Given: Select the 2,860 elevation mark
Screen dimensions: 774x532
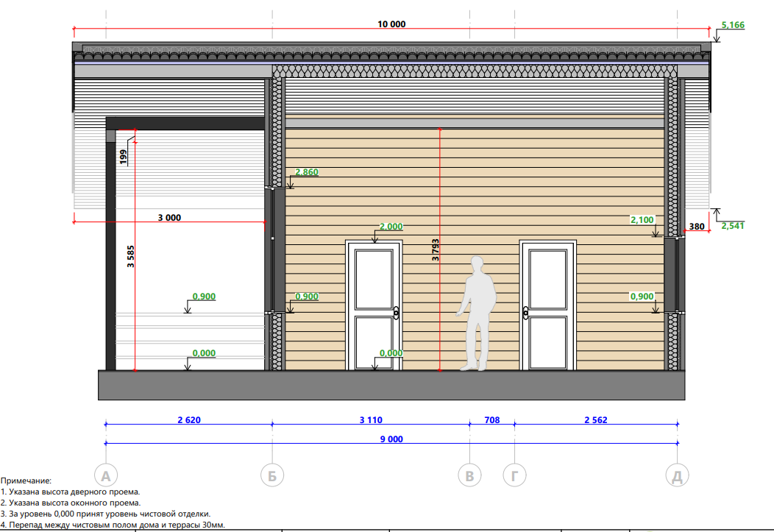Looking at the screenshot, I should (x=307, y=172).
